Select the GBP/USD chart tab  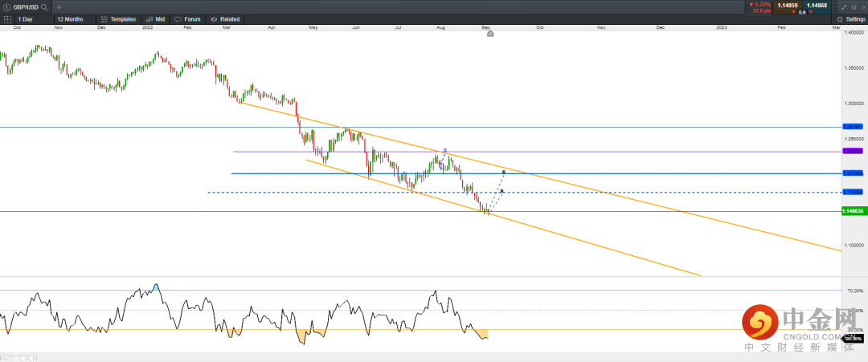(23, 6)
